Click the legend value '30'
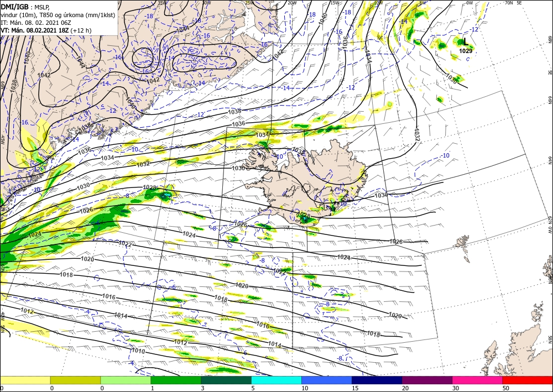 pos(455,388)
